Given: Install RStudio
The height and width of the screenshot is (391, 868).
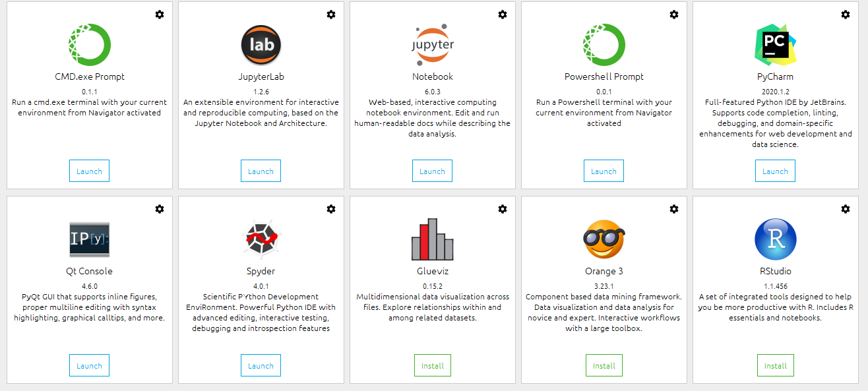Looking at the screenshot, I should coord(775,365).
